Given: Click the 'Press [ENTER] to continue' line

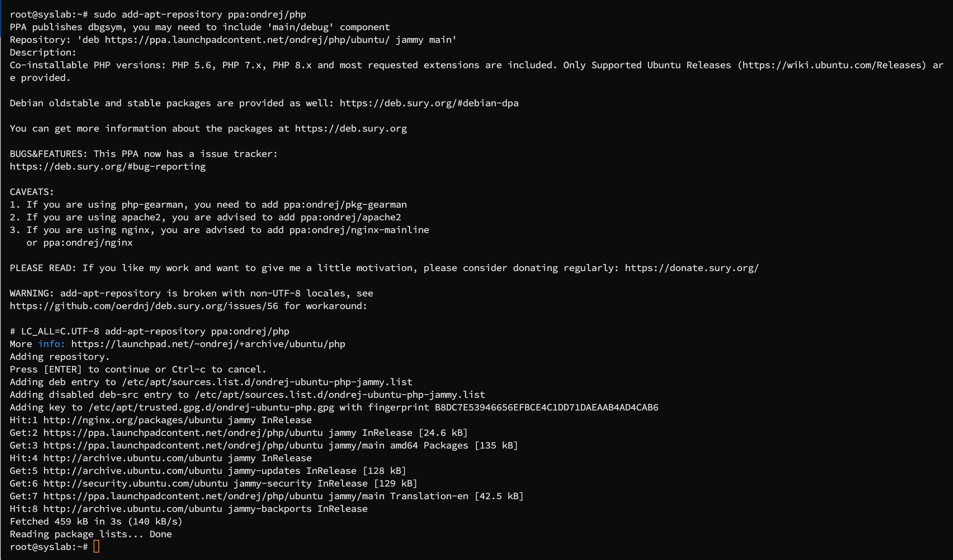Looking at the screenshot, I should click(138, 369).
